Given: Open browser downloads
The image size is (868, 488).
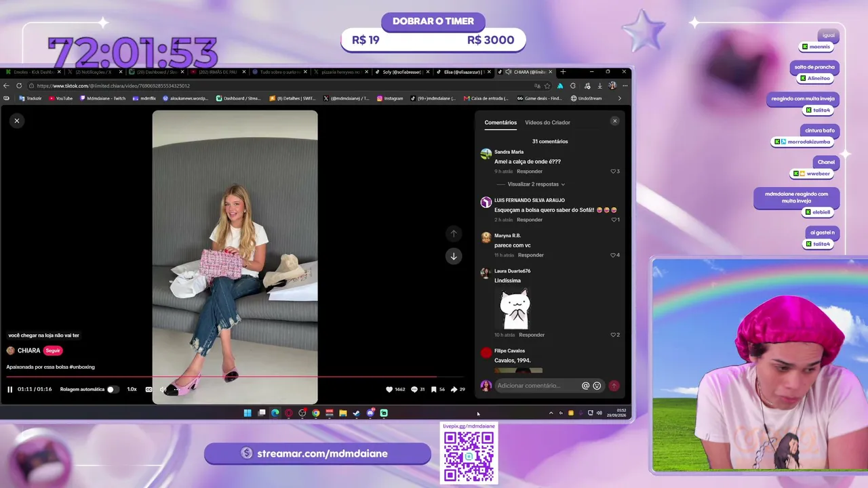Looking at the screenshot, I should (x=599, y=86).
